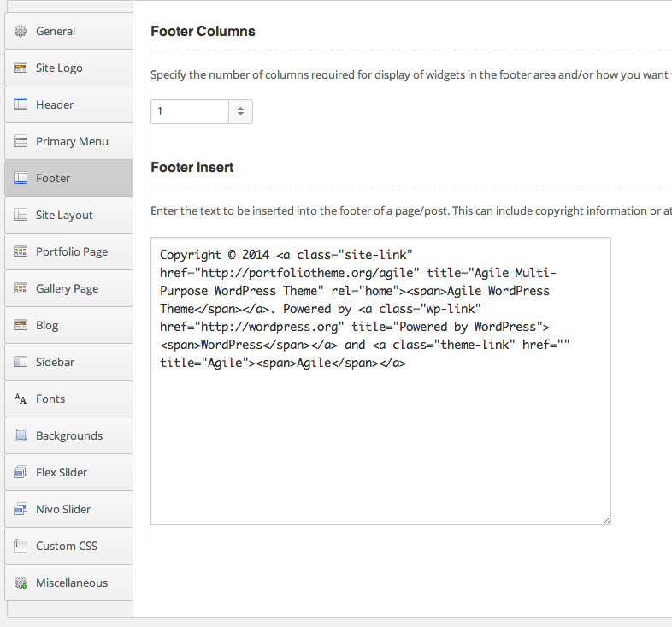Viewport: 672px width, 627px height.
Task: Click inside the Footer Insert textarea
Action: point(380,381)
